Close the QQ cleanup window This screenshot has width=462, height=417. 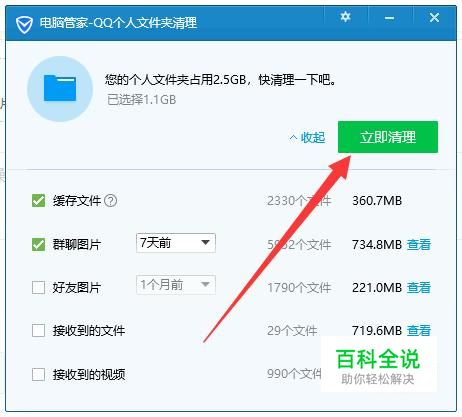[434, 17]
